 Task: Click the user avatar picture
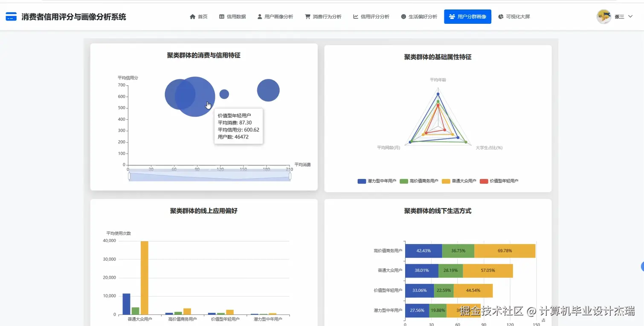[x=603, y=17]
